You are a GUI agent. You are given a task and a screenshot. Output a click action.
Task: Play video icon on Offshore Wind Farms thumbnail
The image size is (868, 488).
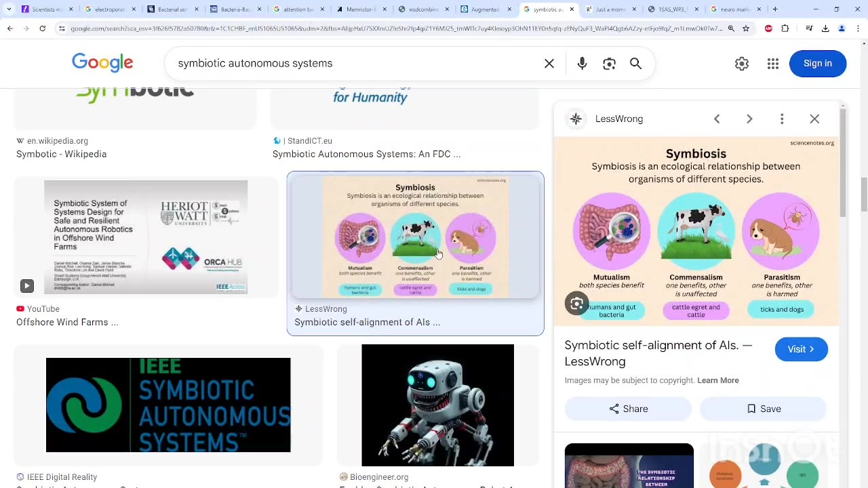pyautogui.click(x=27, y=286)
